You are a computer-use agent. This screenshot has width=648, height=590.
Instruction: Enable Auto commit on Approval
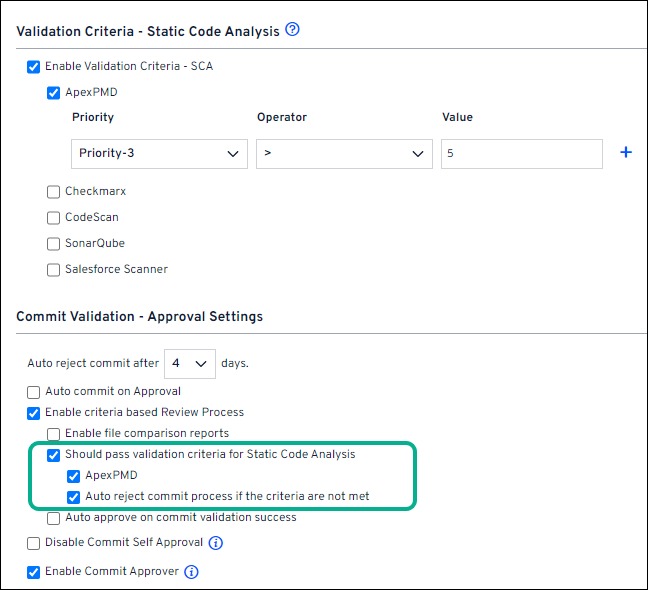34,392
